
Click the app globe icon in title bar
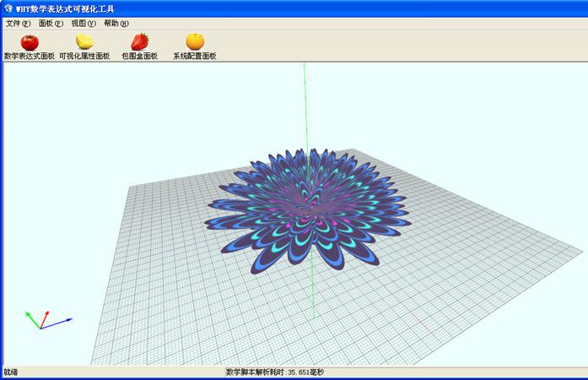8,8
